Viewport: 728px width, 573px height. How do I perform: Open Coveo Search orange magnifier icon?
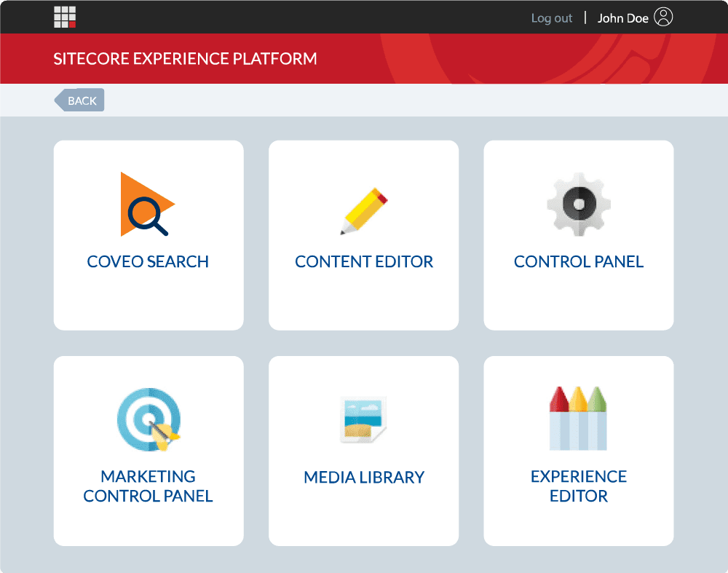pos(148,205)
